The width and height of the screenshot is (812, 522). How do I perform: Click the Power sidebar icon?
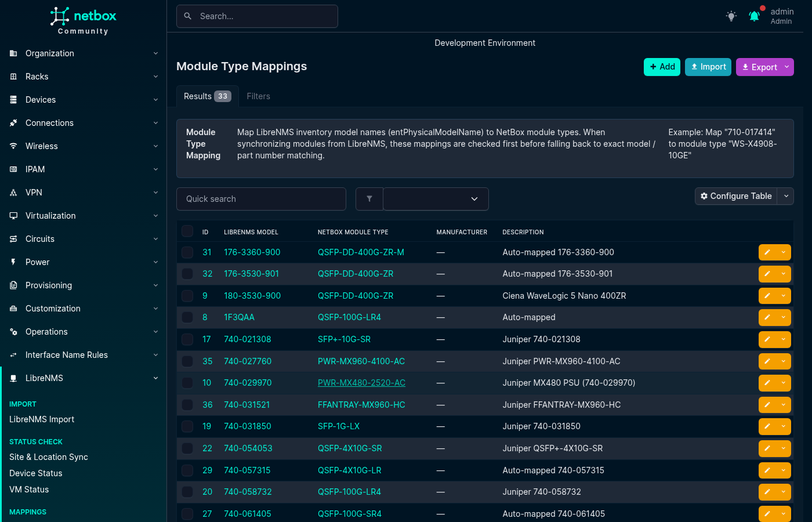(x=13, y=262)
